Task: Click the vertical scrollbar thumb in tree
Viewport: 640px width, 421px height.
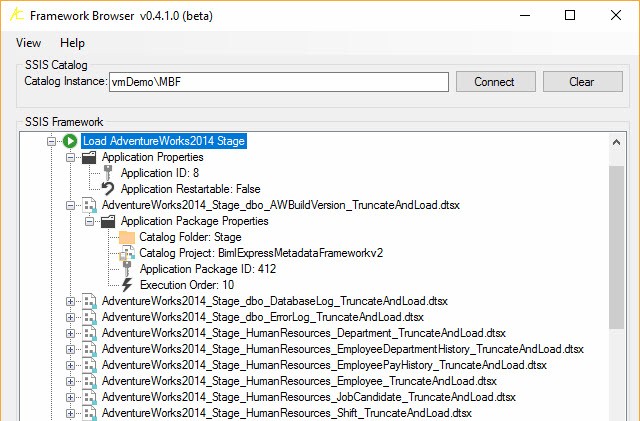Action: pyautogui.click(x=616, y=247)
